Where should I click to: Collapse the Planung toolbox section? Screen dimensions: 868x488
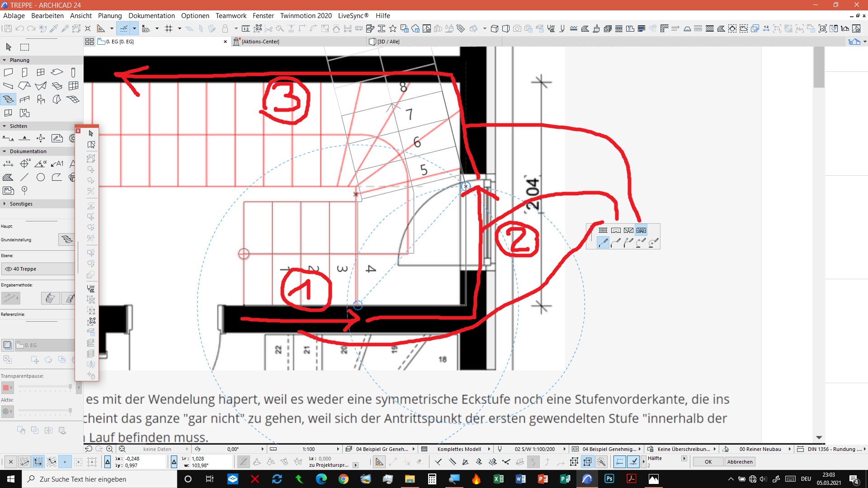click(5, 60)
